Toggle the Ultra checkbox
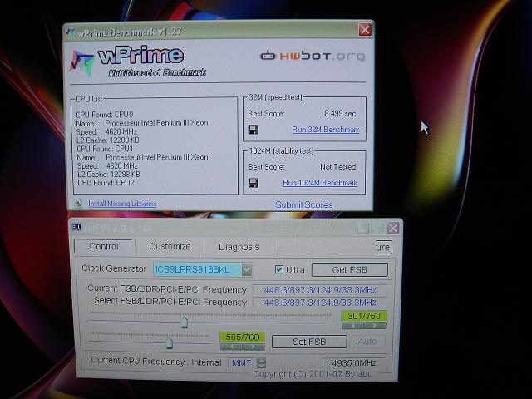Image resolution: width=532 pixels, height=399 pixels. (279, 269)
